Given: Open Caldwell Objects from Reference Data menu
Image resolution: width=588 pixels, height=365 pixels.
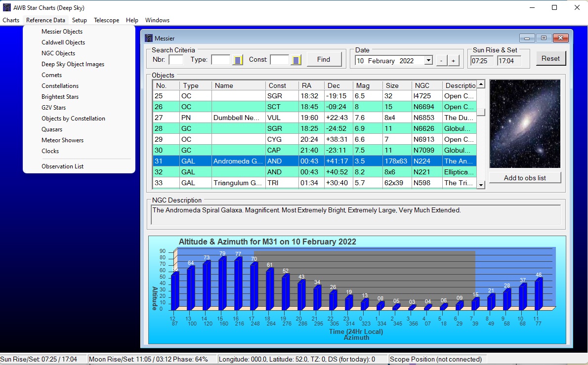Looking at the screenshot, I should point(63,42).
